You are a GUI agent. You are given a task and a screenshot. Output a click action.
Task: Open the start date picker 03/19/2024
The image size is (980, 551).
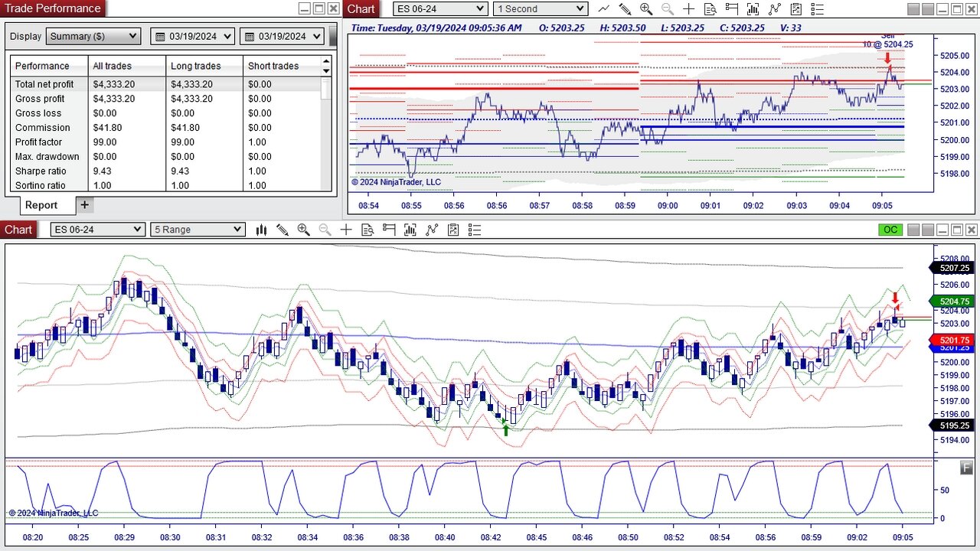click(x=193, y=36)
